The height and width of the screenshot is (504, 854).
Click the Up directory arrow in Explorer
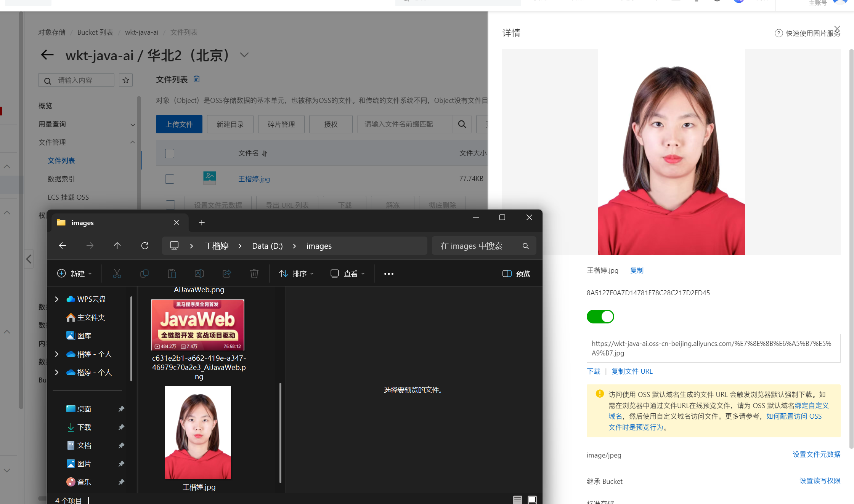point(117,246)
